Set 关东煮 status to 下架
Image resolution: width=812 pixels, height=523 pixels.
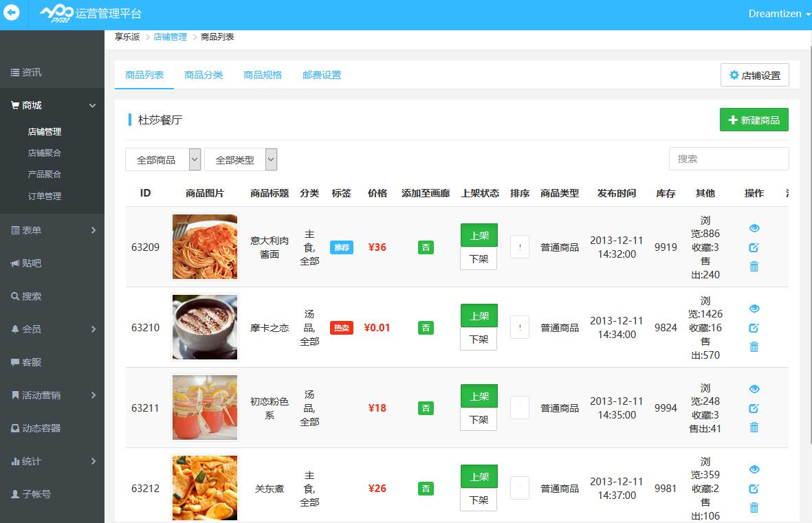click(x=478, y=500)
